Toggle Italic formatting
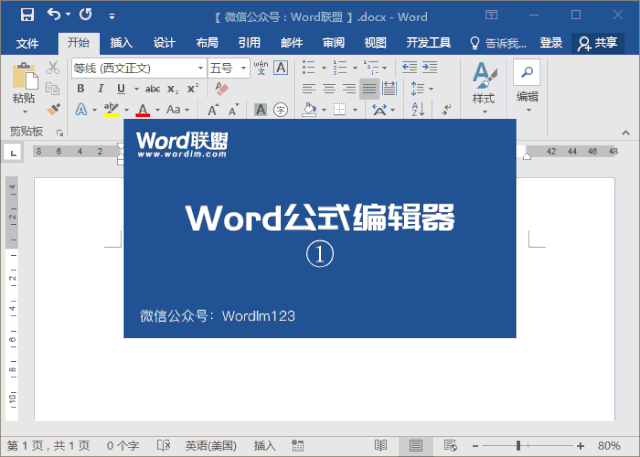This screenshot has height=457, width=640. [99, 88]
